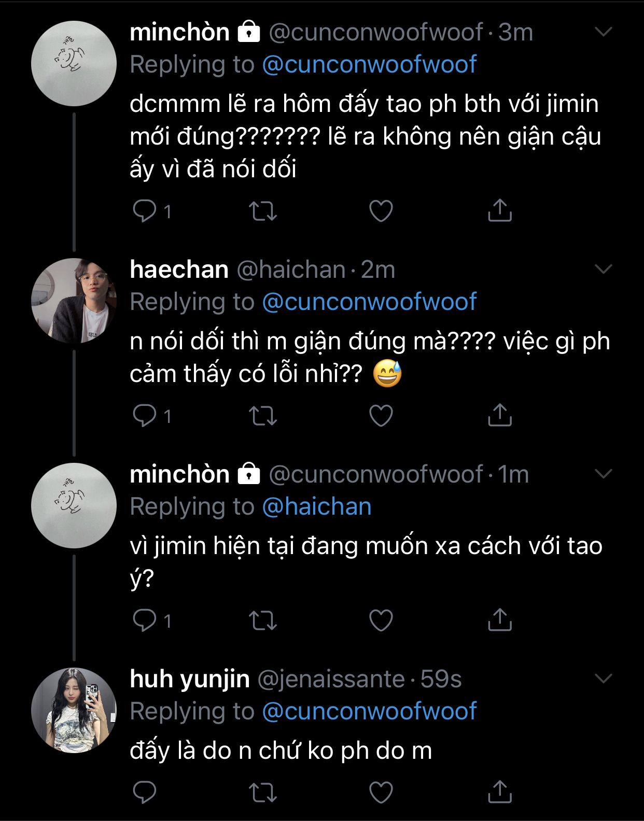This screenshot has width=644, height=821.
Task: Like haechan's reply tweet
Action: (381, 416)
